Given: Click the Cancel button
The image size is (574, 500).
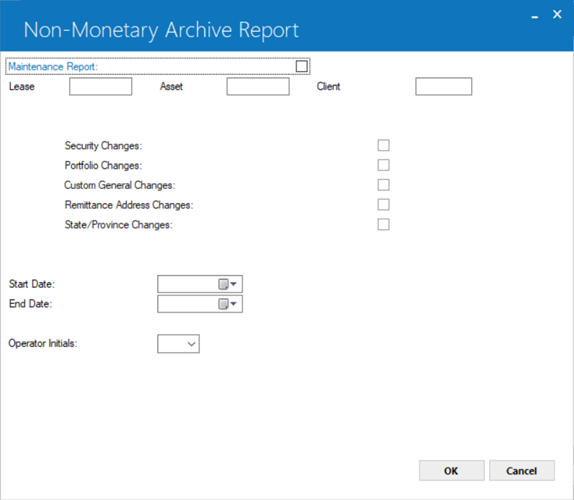Looking at the screenshot, I should click(x=522, y=470).
